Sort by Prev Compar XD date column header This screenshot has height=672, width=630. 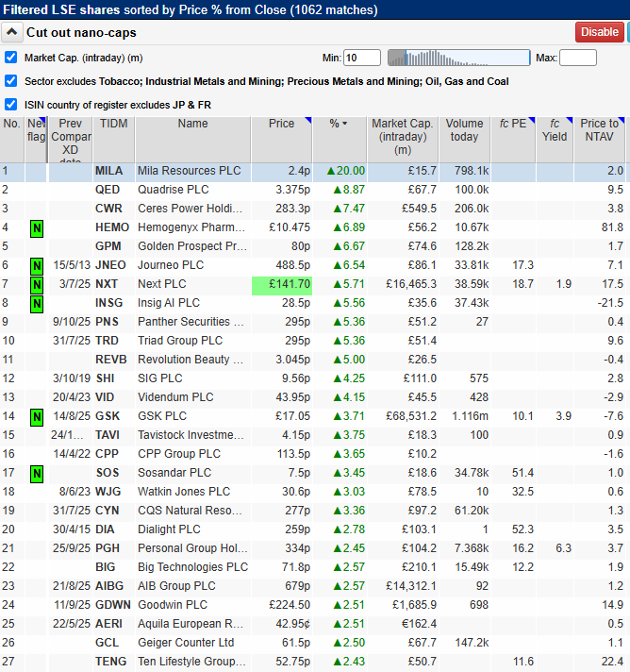[x=70, y=140]
